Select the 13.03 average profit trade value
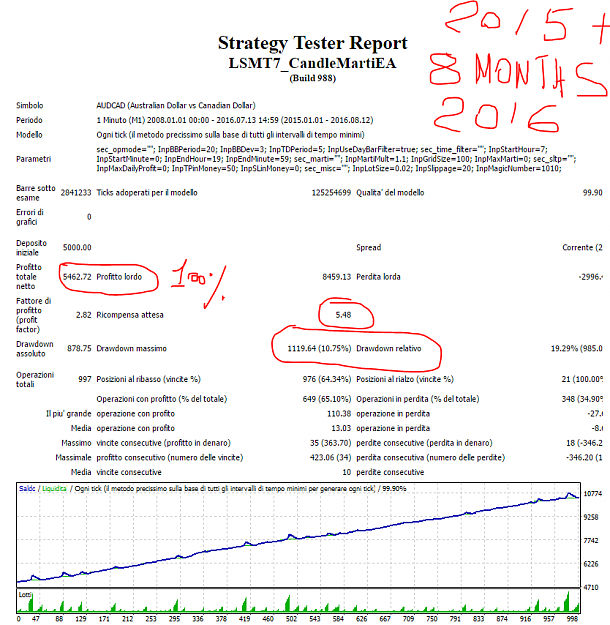 pyautogui.click(x=341, y=428)
